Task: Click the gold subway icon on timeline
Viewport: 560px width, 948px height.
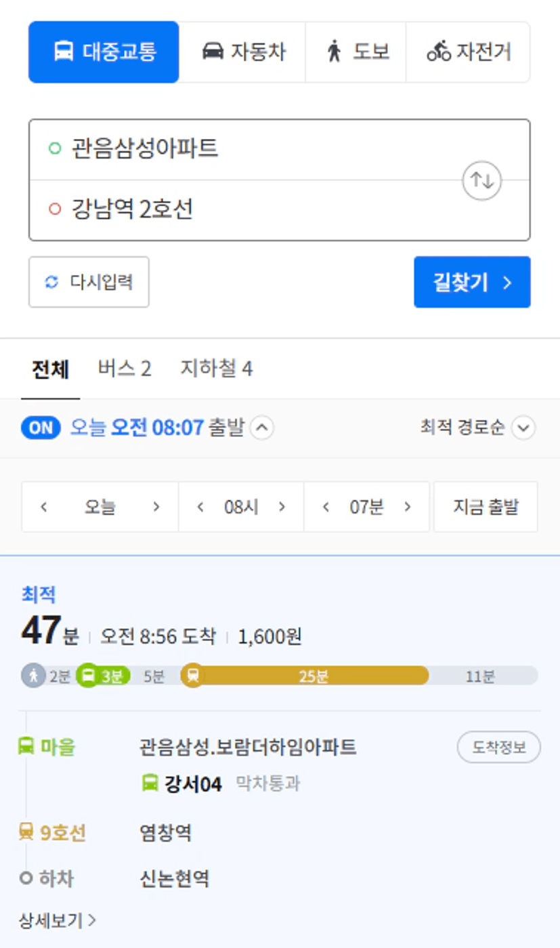Action: [x=193, y=676]
